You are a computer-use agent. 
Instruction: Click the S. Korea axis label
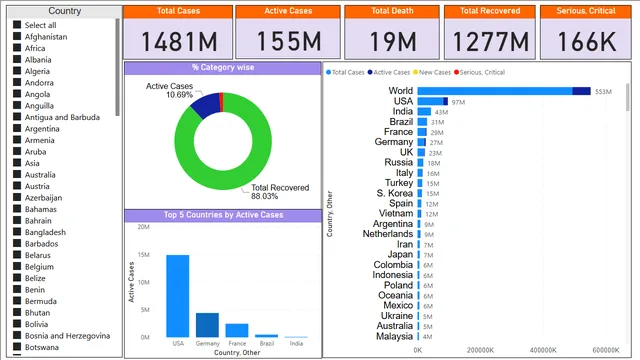pyautogui.click(x=394, y=193)
